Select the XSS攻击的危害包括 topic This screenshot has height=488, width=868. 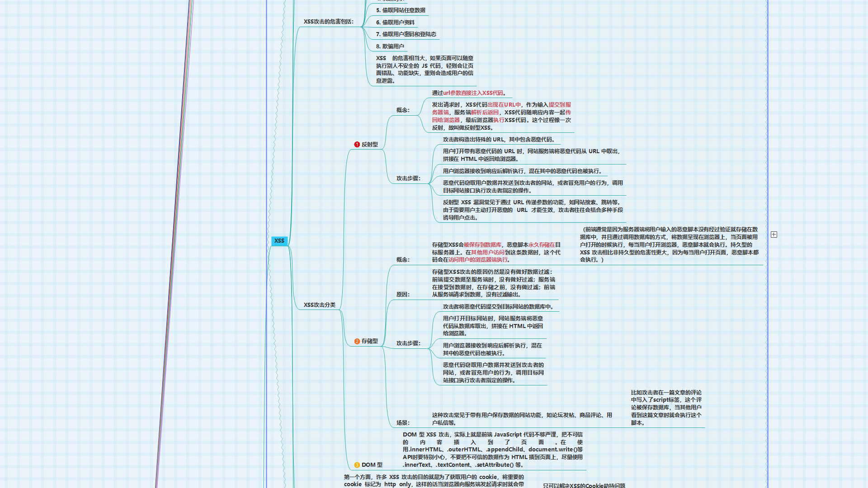coord(328,22)
